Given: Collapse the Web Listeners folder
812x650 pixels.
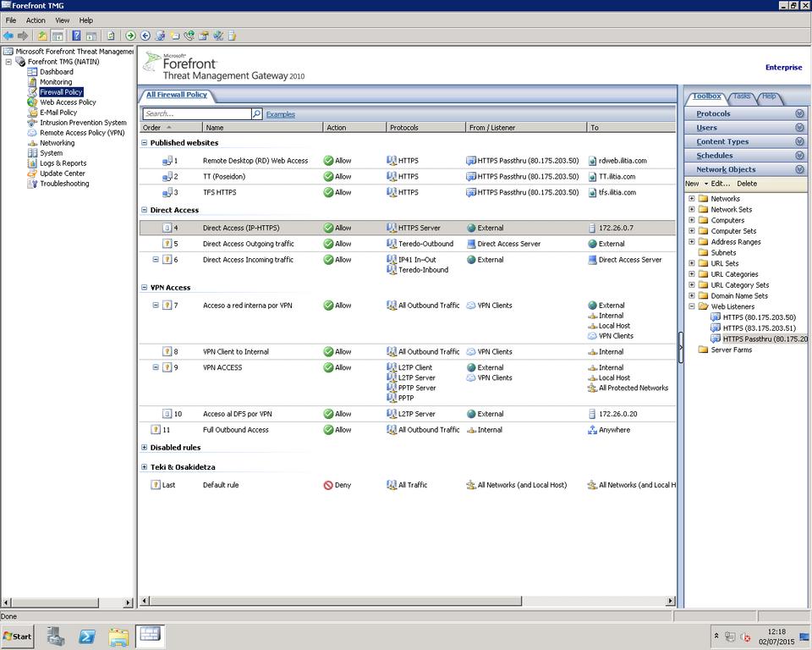Looking at the screenshot, I should [691, 306].
